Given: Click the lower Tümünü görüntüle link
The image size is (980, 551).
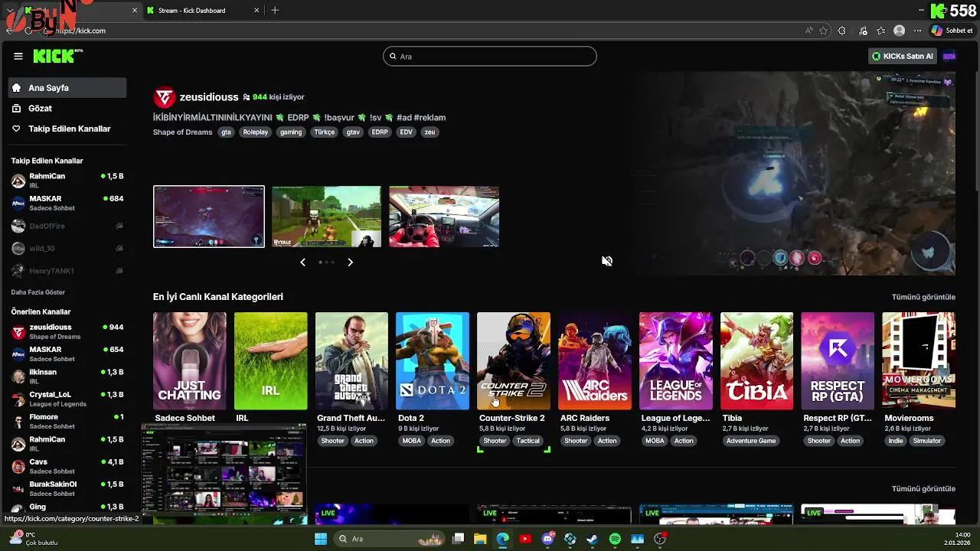Looking at the screenshot, I should point(923,489).
